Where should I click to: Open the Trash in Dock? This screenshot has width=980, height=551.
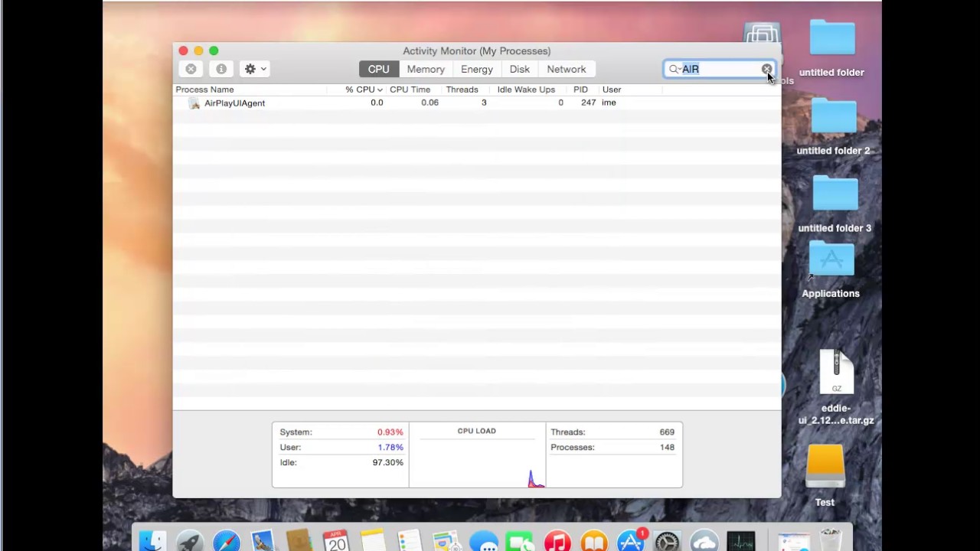(x=831, y=540)
